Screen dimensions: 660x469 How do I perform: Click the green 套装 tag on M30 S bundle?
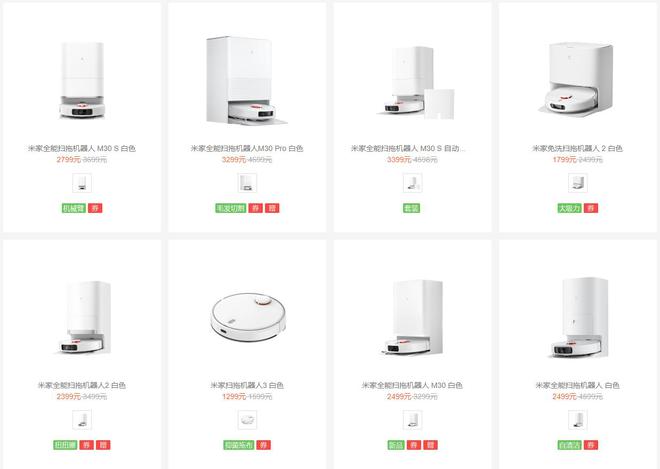pos(411,208)
